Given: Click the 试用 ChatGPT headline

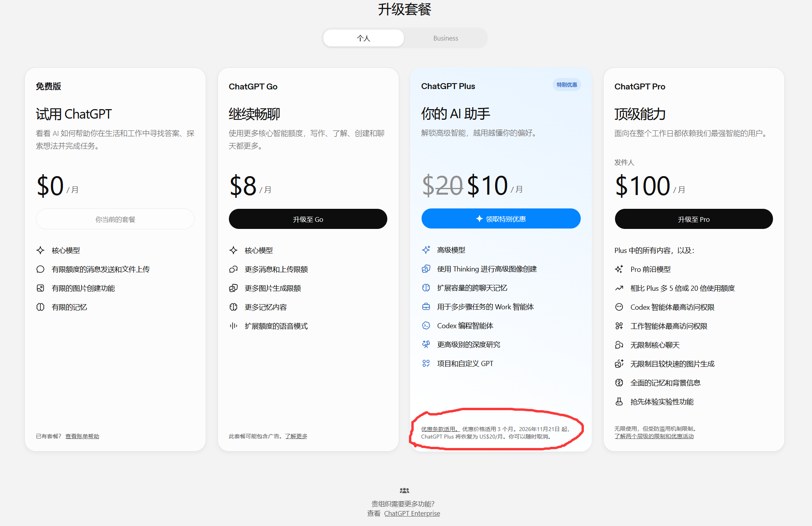Looking at the screenshot, I should click(x=74, y=114).
